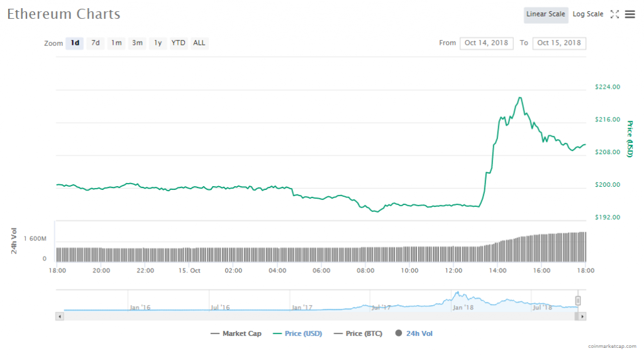Click the navigator scrollbar left arrow
The image size is (644, 356).
[x=60, y=316]
